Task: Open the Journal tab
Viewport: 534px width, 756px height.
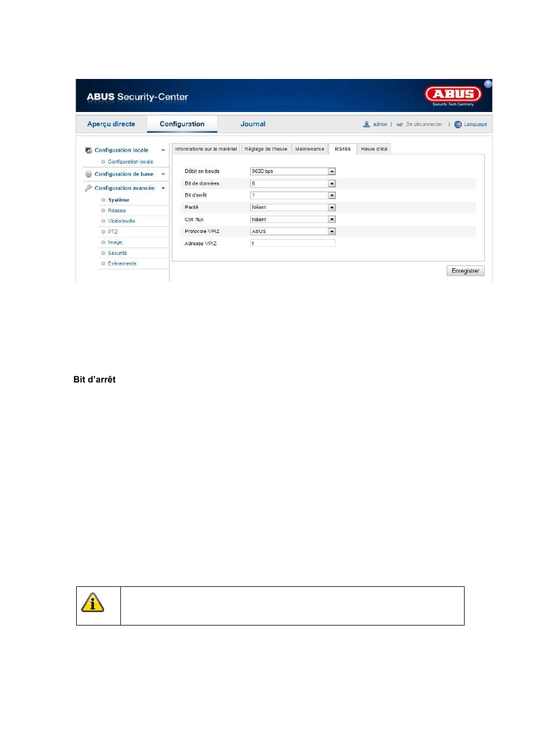Action: (253, 124)
